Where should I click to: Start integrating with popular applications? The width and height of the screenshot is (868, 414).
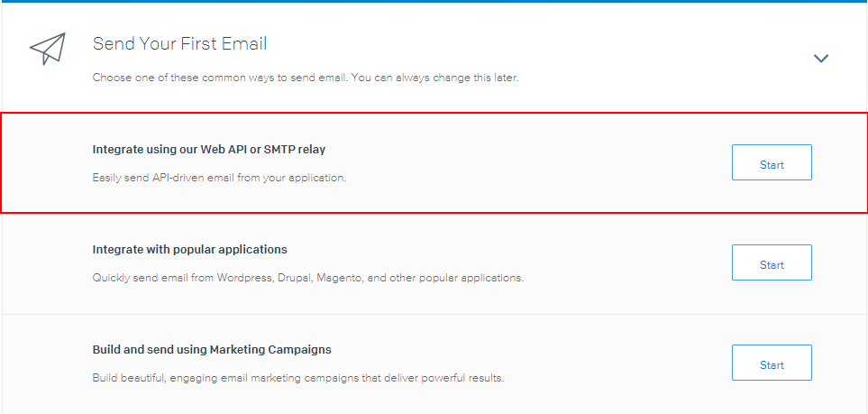pos(772,263)
